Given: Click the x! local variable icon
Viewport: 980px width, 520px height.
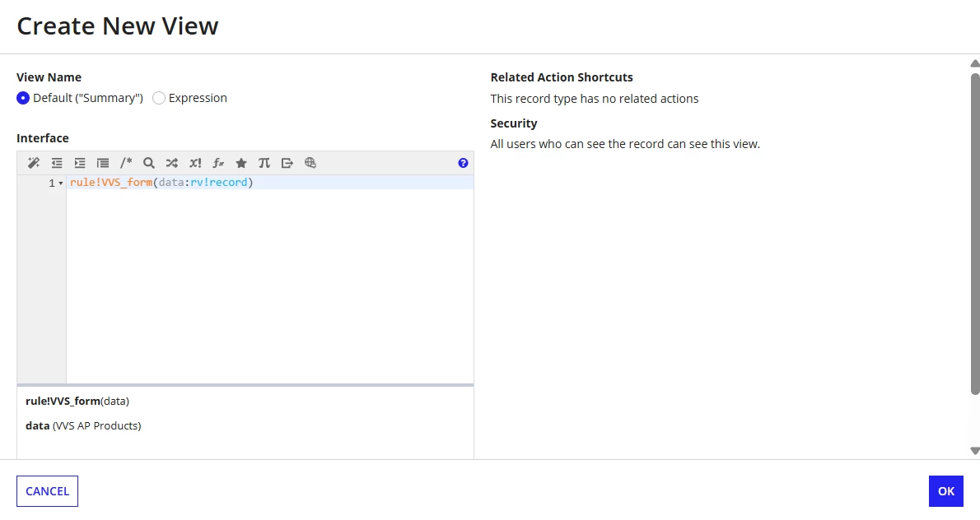Looking at the screenshot, I should 195,163.
